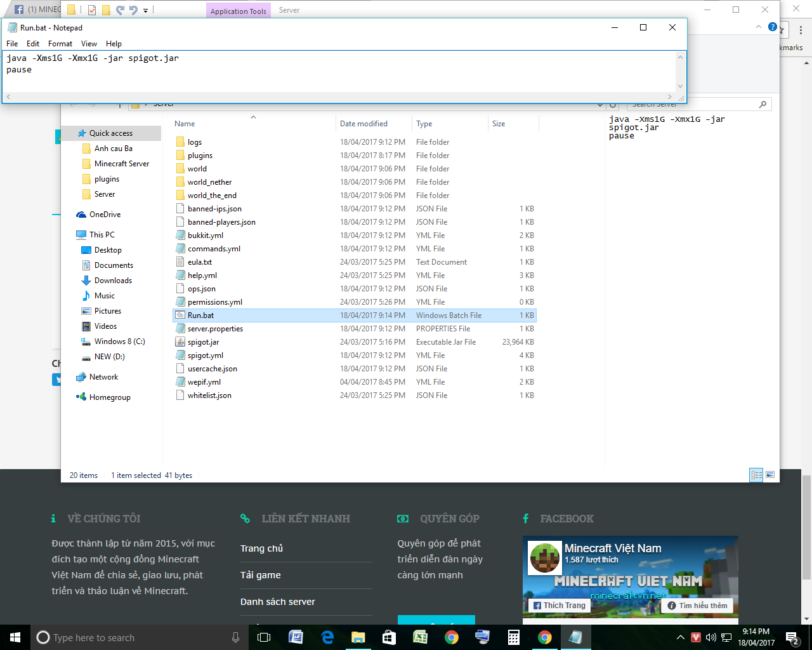Redo an action using the Explorer toolbar icon
Image resolution: width=812 pixels, height=650 pixels.
click(119, 10)
